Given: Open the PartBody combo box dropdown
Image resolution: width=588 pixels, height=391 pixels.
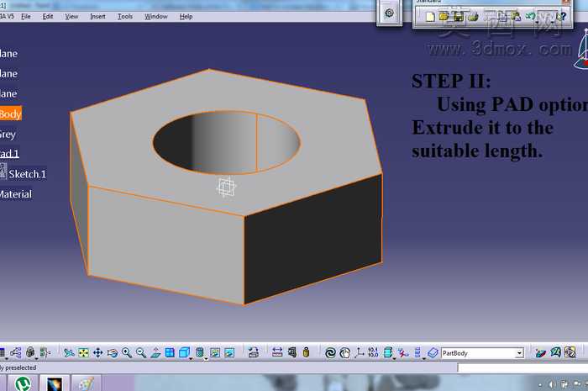Looking at the screenshot, I should pyautogui.click(x=519, y=353).
